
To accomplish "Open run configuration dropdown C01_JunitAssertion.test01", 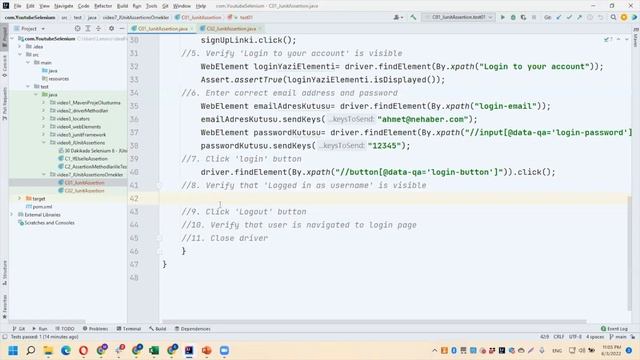I will [459, 18].
